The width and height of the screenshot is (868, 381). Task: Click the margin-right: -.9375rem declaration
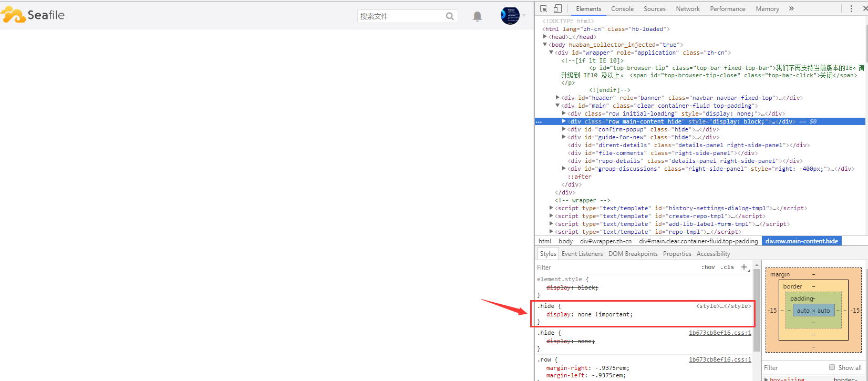(x=587, y=368)
